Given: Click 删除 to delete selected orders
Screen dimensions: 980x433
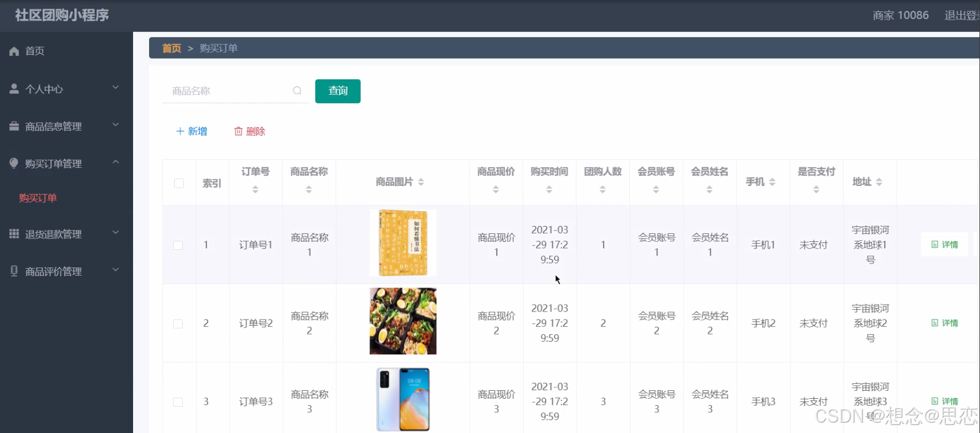Looking at the screenshot, I should click(250, 131).
